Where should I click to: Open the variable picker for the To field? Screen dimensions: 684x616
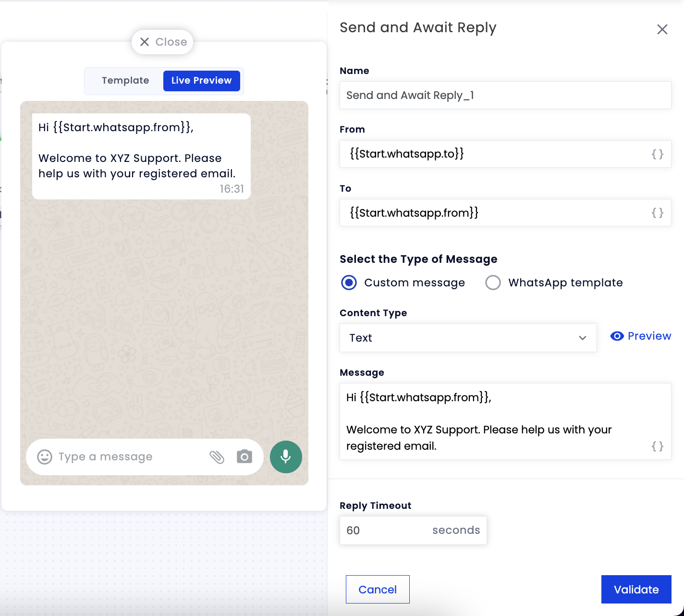click(658, 213)
